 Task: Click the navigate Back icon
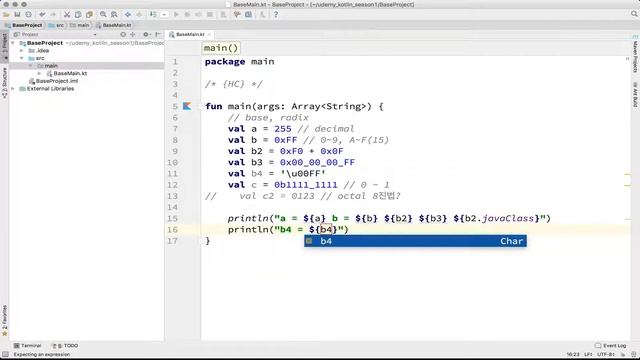(x=128, y=14)
